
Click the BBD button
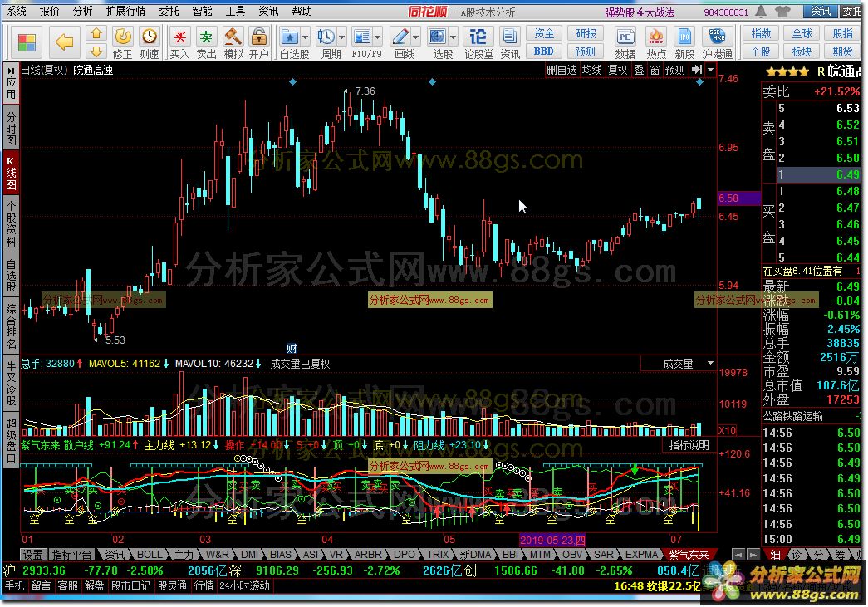coord(543,51)
